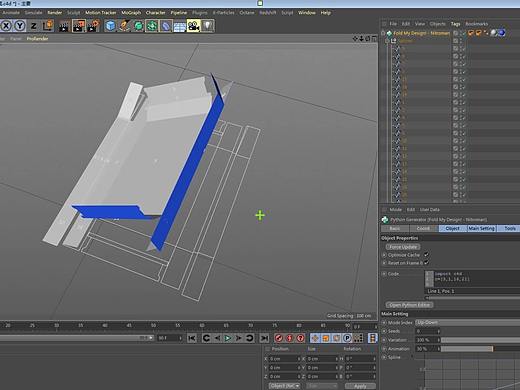Click the blue deformer icon
Image resolution: width=520 pixels, height=390 pixels.
click(166, 26)
